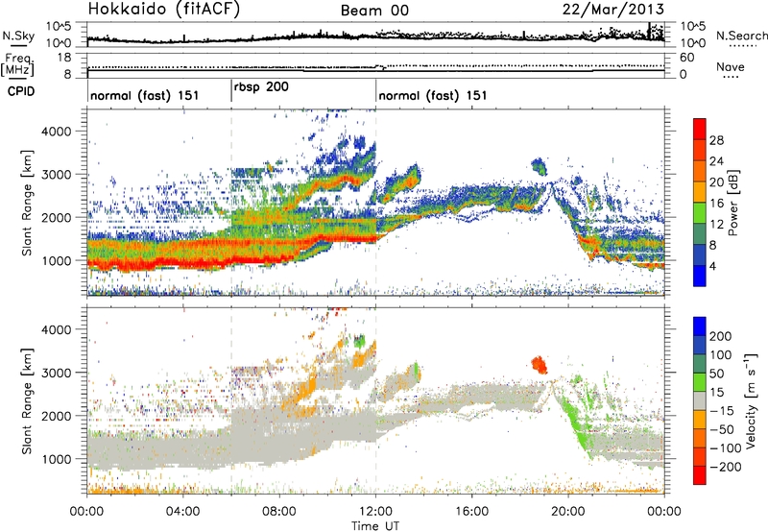Click the "Freq. [MHz]" axis label
Image resolution: width=768 pixels, height=532 pixels.
pos(17,64)
